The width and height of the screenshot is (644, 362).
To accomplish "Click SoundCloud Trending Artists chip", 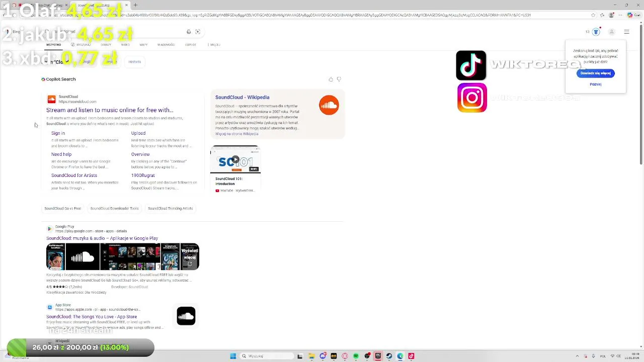I will (x=170, y=208).
